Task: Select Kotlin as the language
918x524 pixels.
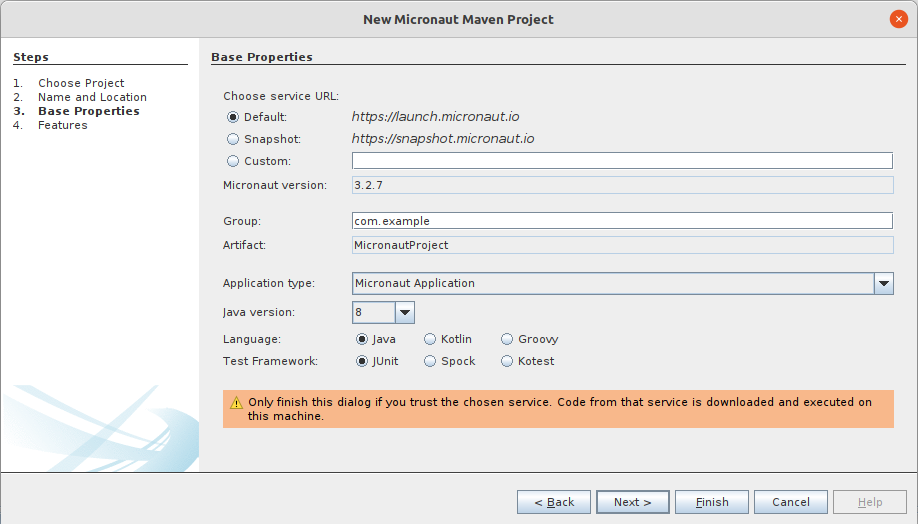Action: click(x=430, y=339)
